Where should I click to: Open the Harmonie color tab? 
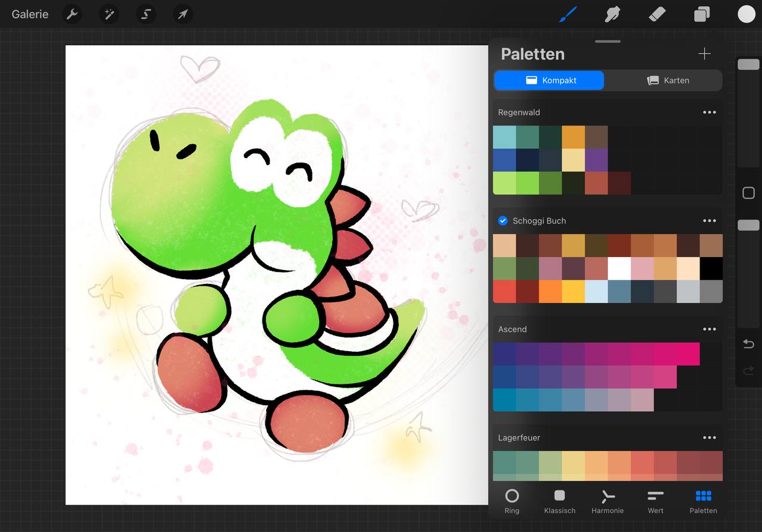(607, 501)
